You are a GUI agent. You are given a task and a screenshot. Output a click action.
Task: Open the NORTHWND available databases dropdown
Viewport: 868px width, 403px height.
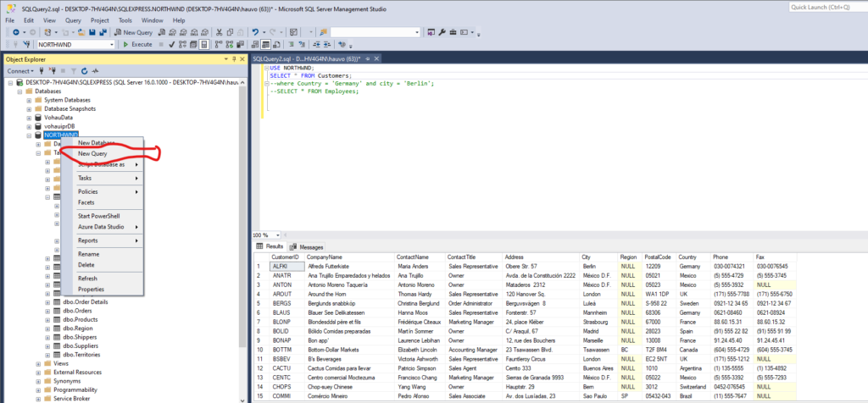(112, 44)
